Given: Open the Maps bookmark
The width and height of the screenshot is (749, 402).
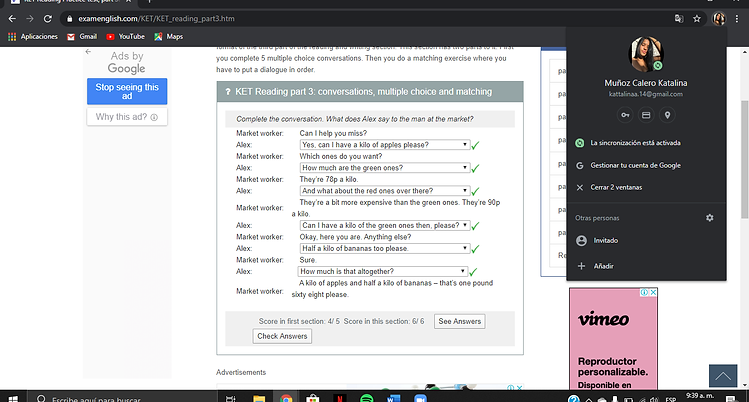Looking at the screenshot, I should coord(169,36).
